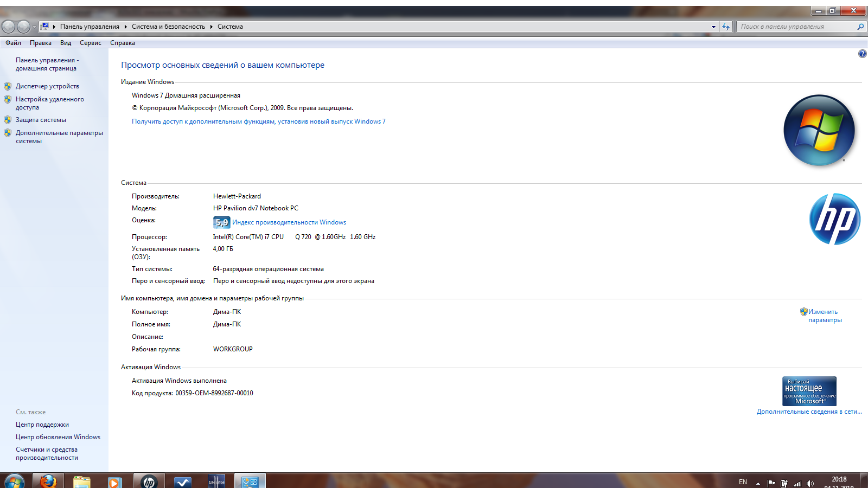Expand the chevron after "Панель управления" breadcrumb
The image size is (868, 488).
click(x=125, y=27)
